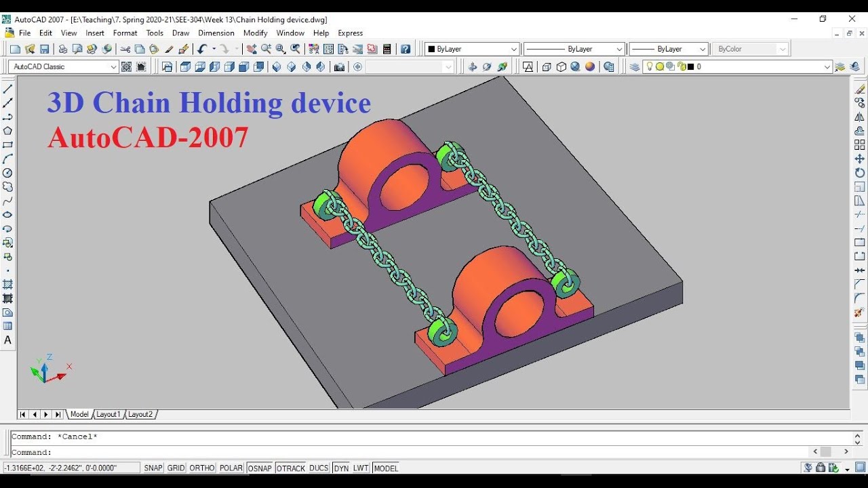Switch to the Layout1 tab
Viewport: 868px width, 488px height.
point(108,414)
